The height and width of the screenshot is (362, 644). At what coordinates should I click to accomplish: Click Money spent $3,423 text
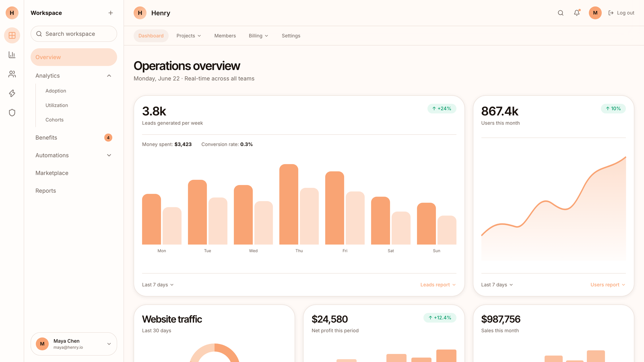pos(167,144)
